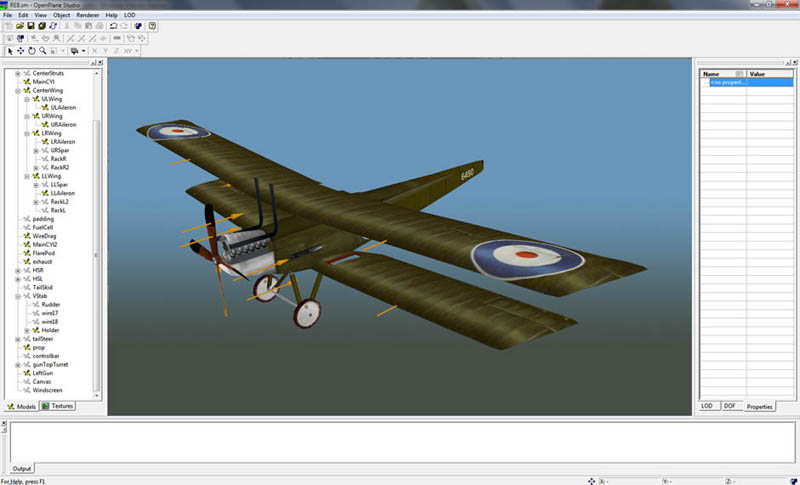The width and height of the screenshot is (800, 485).
Task: Choose the Rotate circular arrow tool
Action: [32, 51]
